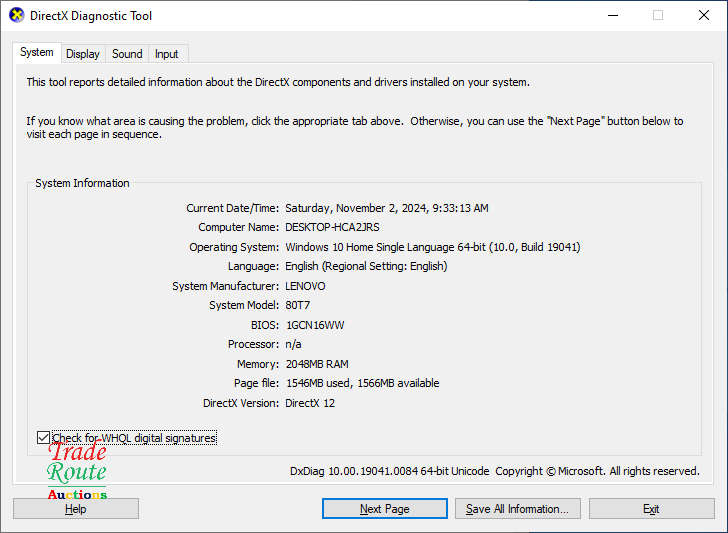The image size is (728, 533).
Task: Click the DxDiag version copyright text
Action: (x=494, y=471)
